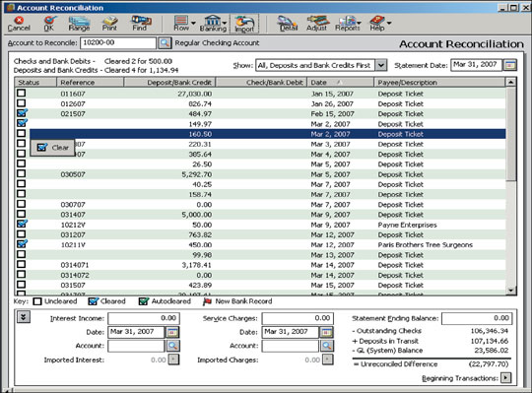This screenshot has height=393, width=532.
Task: Open the Statement Date calendar icon
Action: coord(510,65)
